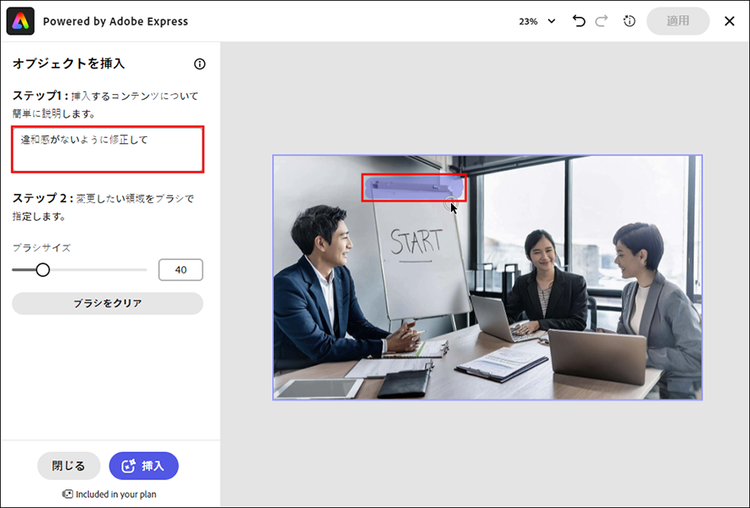Click the Included in your plan text
Viewport: 750px width, 508px height.
point(116,494)
